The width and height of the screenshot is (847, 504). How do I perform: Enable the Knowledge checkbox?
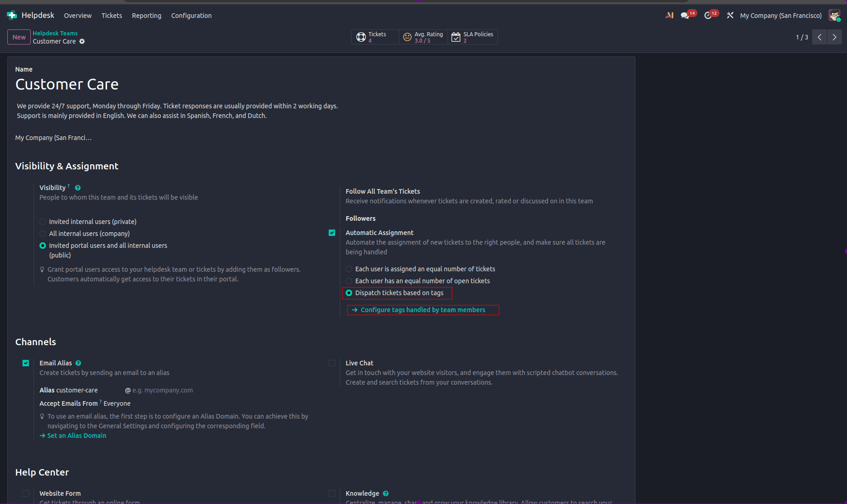332,493
